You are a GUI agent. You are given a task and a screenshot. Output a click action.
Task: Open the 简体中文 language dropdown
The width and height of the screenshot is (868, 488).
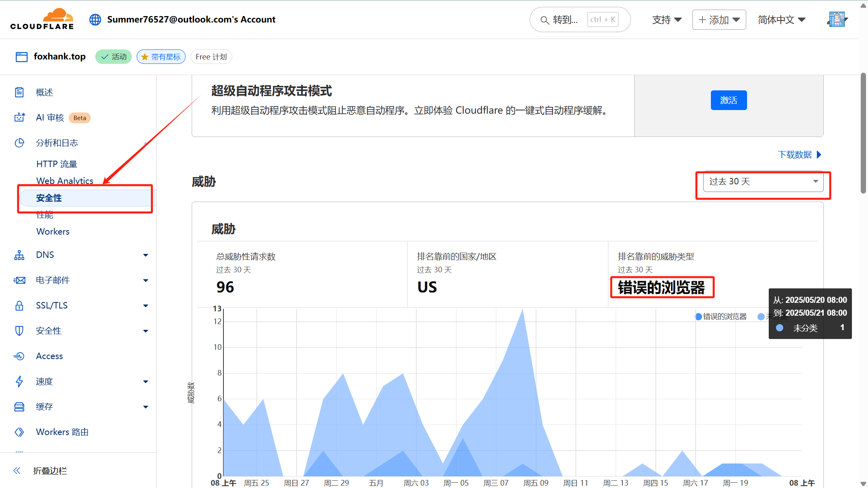tap(782, 20)
